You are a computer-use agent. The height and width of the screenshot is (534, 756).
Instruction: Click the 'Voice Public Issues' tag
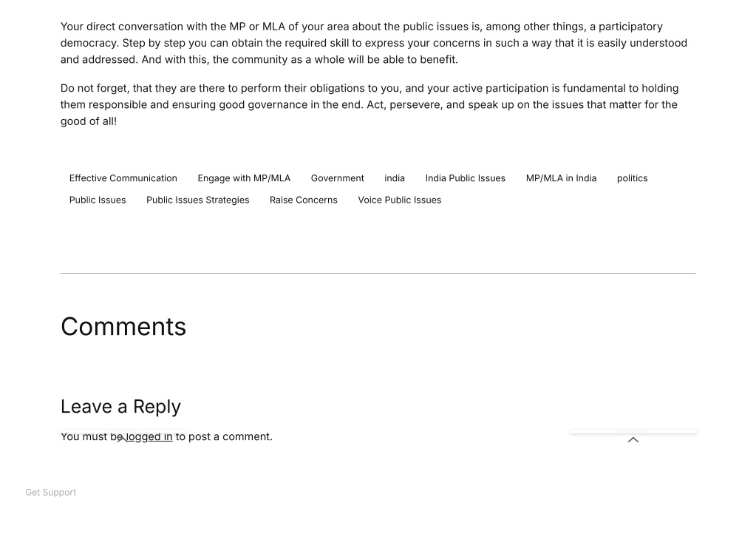point(399,200)
